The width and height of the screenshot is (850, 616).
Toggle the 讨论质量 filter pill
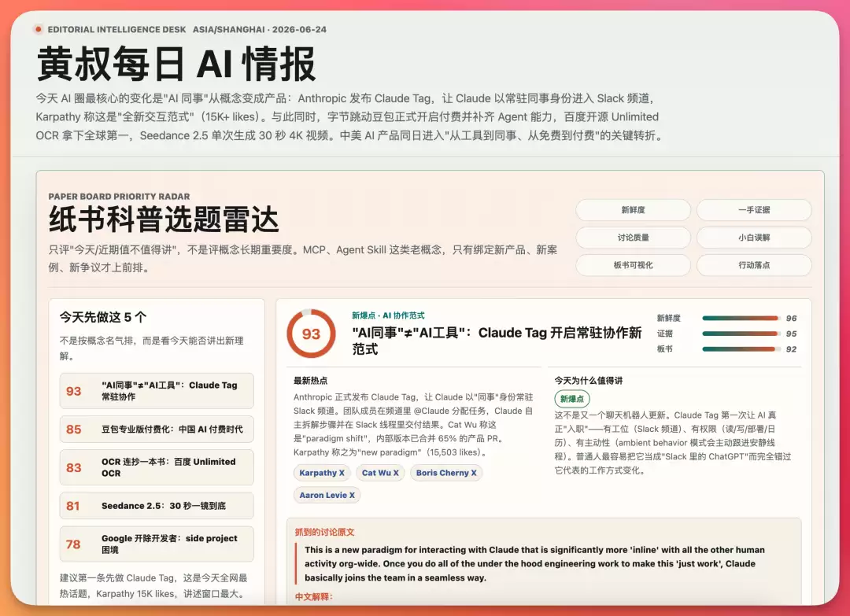[x=633, y=238]
